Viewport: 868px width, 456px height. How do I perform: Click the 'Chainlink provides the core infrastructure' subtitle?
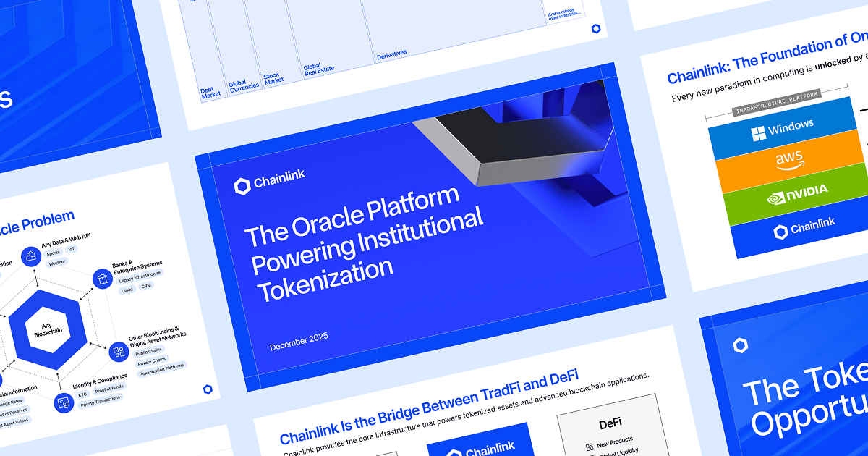pyautogui.click(x=466, y=415)
